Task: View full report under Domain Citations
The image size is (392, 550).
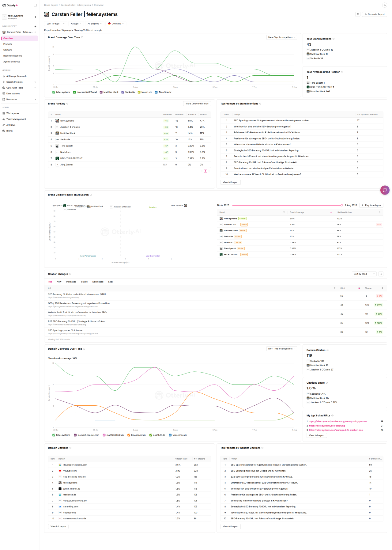Action: pos(58,526)
